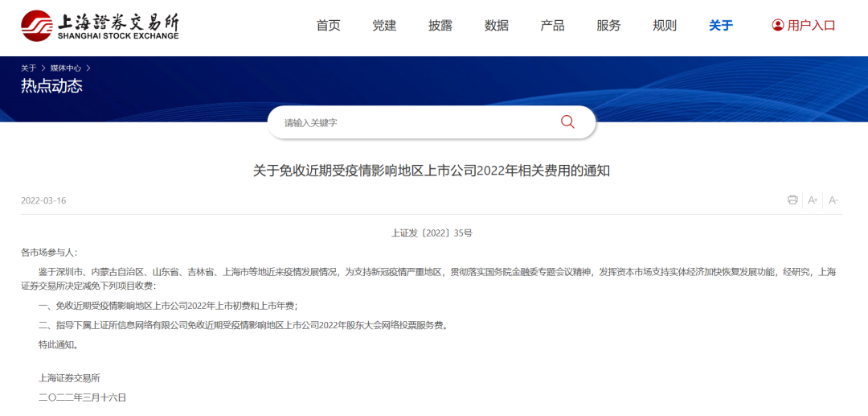This screenshot has width=868, height=416.
Task: Open the 规则 menu item
Action: pos(665,25)
